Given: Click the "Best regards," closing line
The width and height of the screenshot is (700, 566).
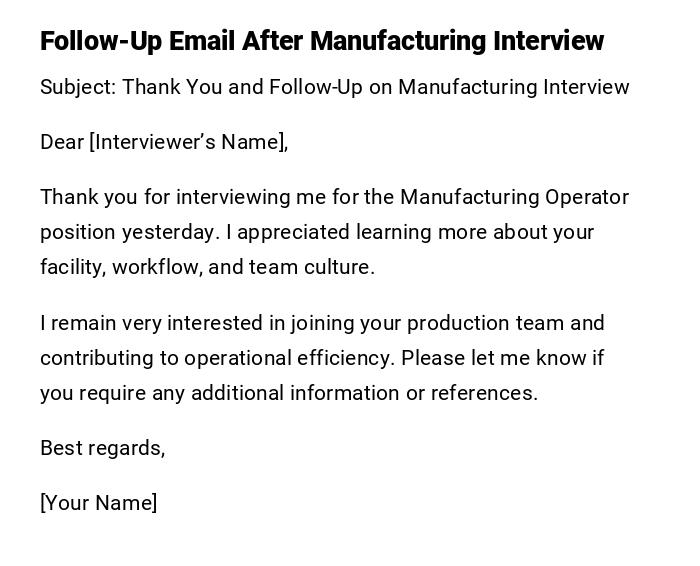Looking at the screenshot, I should point(102,448).
